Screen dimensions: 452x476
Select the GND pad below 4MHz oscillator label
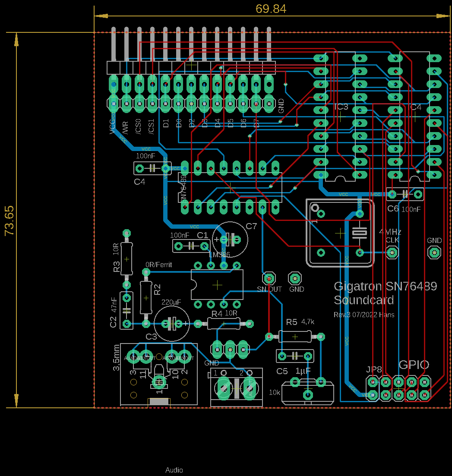434,252
